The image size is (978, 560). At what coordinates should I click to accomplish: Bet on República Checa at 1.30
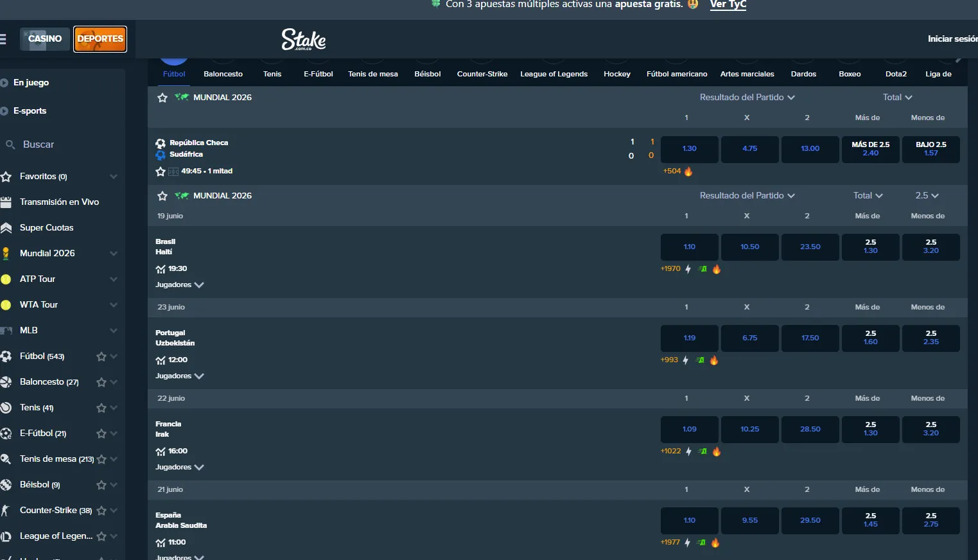[x=690, y=149]
